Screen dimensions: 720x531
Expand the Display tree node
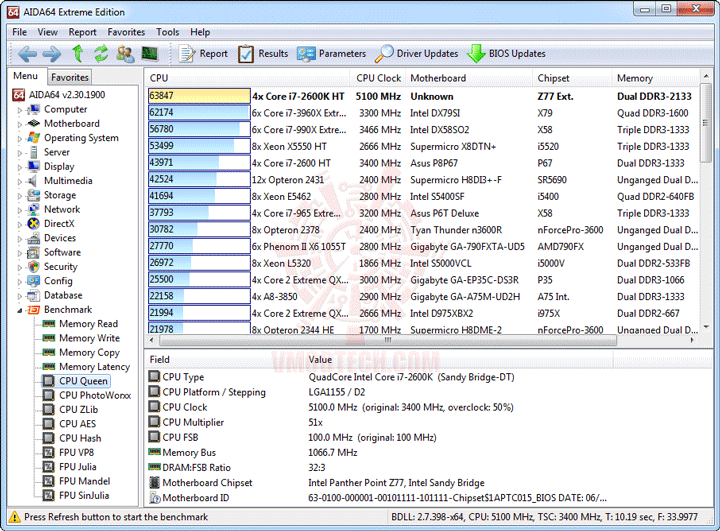point(19,167)
